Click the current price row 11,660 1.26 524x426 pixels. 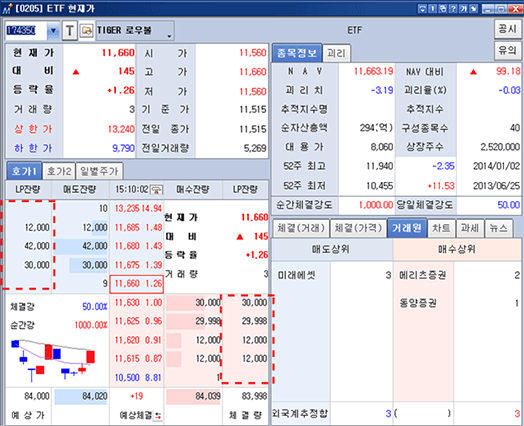coord(137,284)
